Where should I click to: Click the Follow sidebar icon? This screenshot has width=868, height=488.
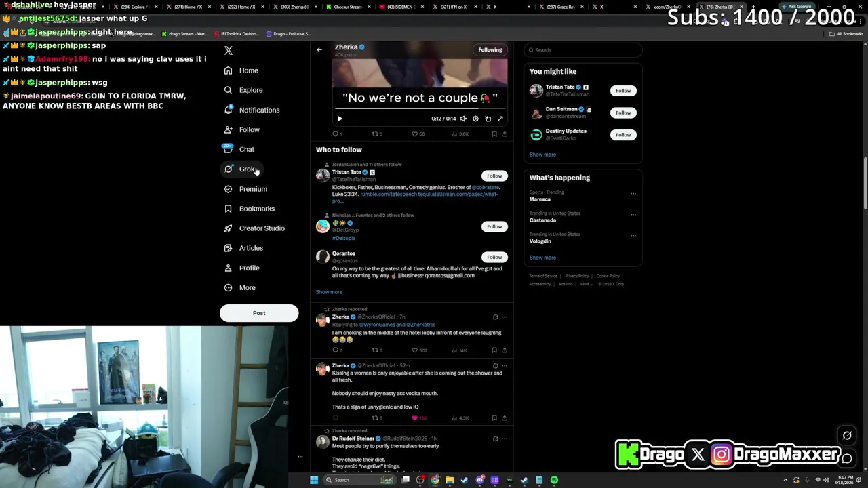pyautogui.click(x=229, y=129)
